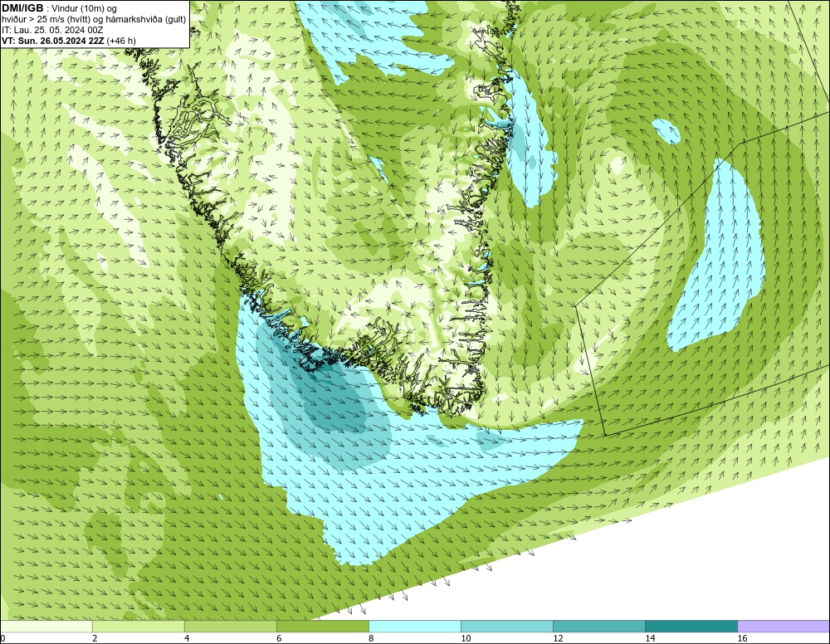This screenshot has width=830, height=644.
Task: Click the 'hviður > 25 m/s' description line
Action: click(x=94, y=20)
